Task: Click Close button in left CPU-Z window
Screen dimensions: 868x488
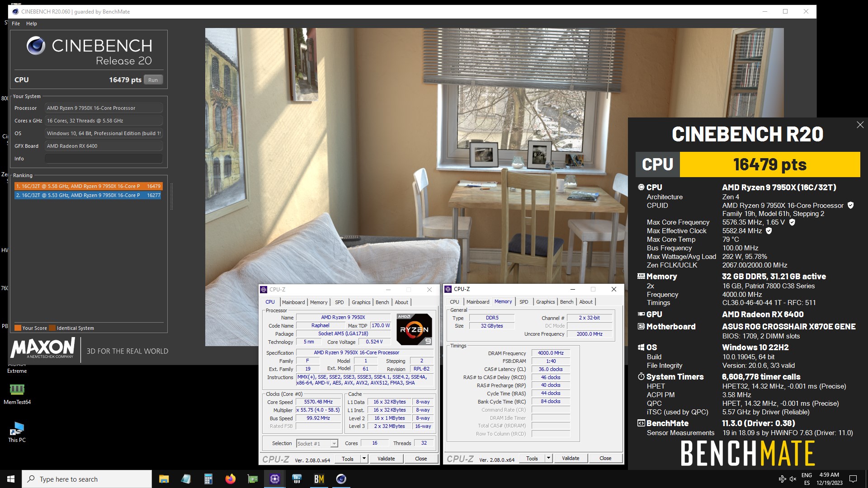Action: [421, 459]
